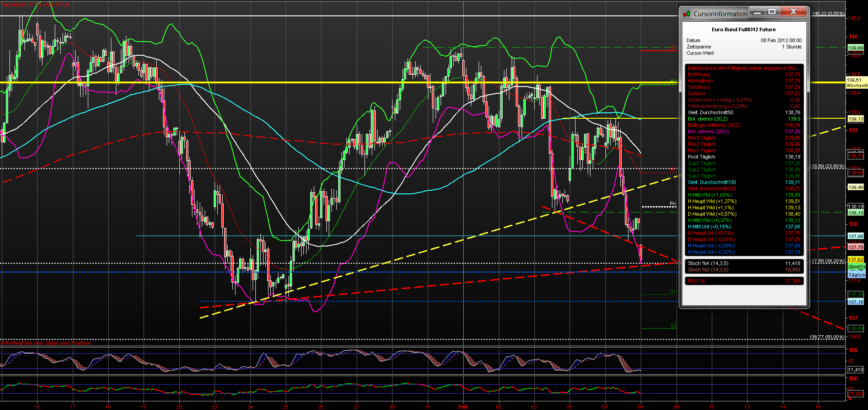
Task: Click the pink 137,76 price axis tag
Action: click(855, 247)
